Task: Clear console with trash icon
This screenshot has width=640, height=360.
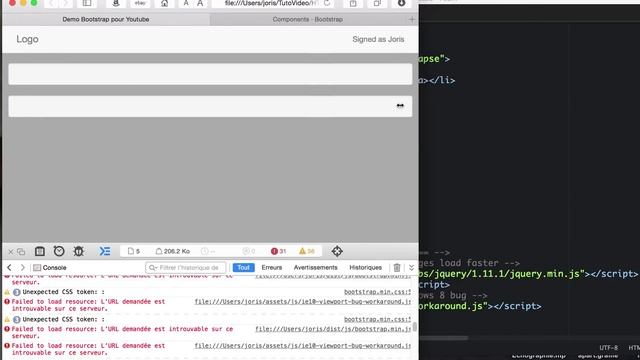Action: pos(397,267)
